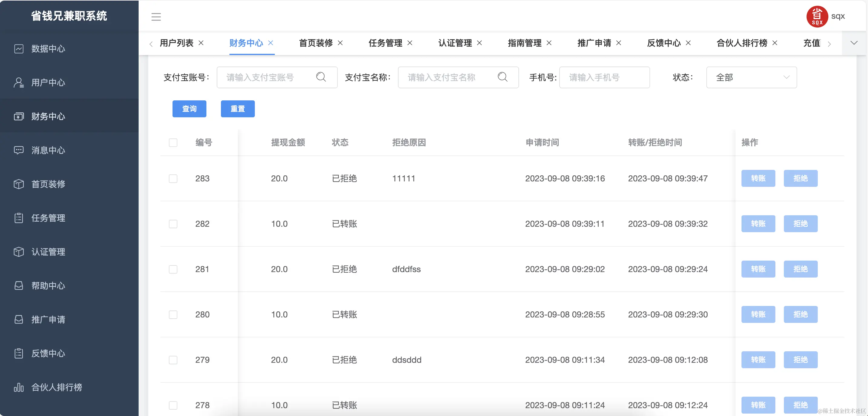Click 拒绝 button for row 283
This screenshot has height=416, width=868.
[801, 178]
